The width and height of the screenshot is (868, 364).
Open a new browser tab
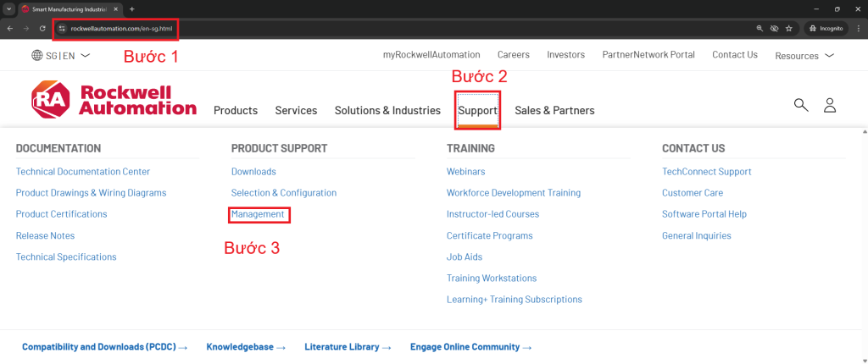point(131,8)
